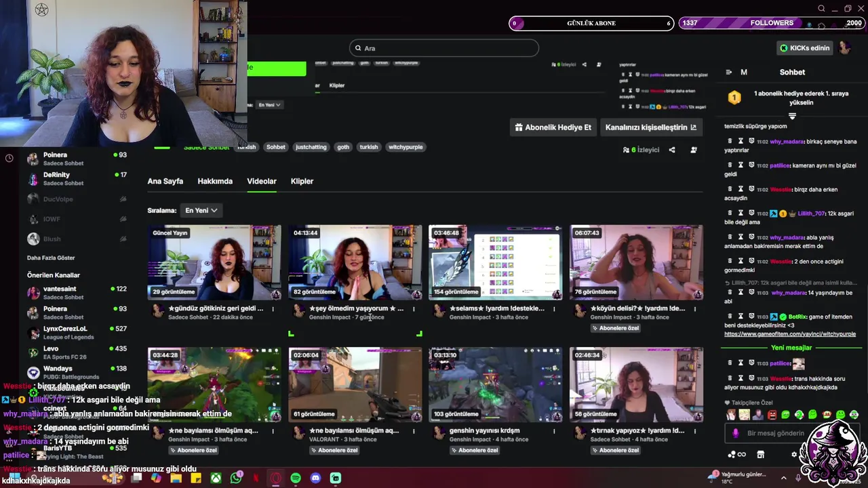This screenshot has width=868, height=488.
Task: Open Lillith_707's username in chat
Action: pos(811,213)
